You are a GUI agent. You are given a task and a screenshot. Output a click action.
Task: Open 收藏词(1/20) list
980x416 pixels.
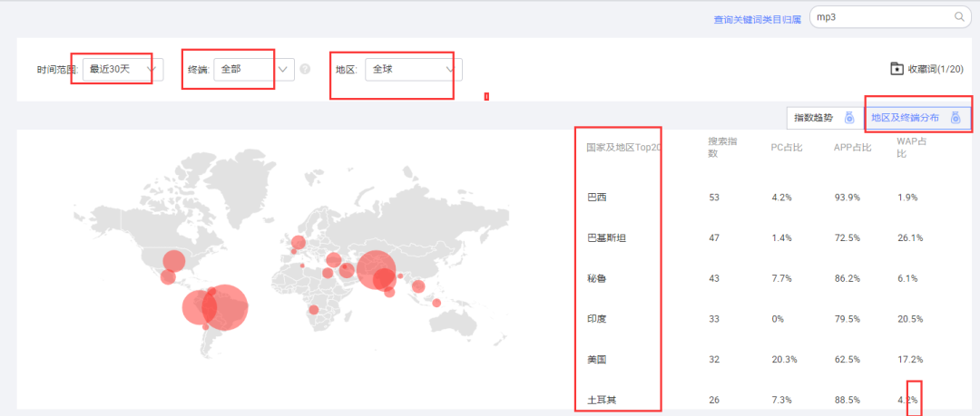926,69
